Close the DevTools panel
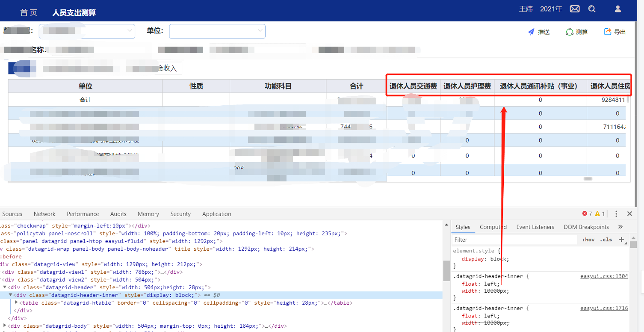Image resolution: width=644 pixels, height=332 pixels. coord(629,213)
